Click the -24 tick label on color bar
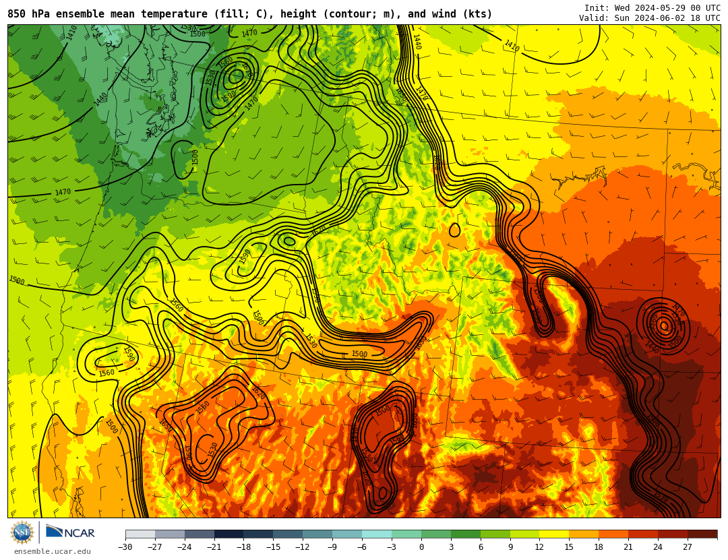The width and height of the screenshot is (728, 560). (x=184, y=547)
